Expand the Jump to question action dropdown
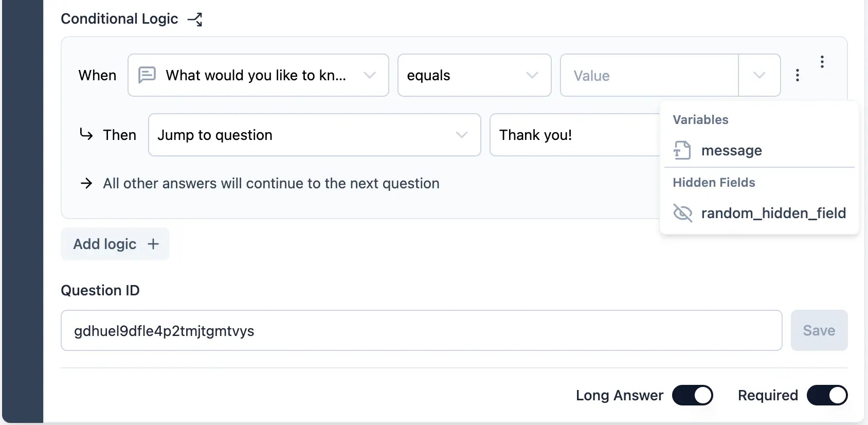 (x=314, y=135)
